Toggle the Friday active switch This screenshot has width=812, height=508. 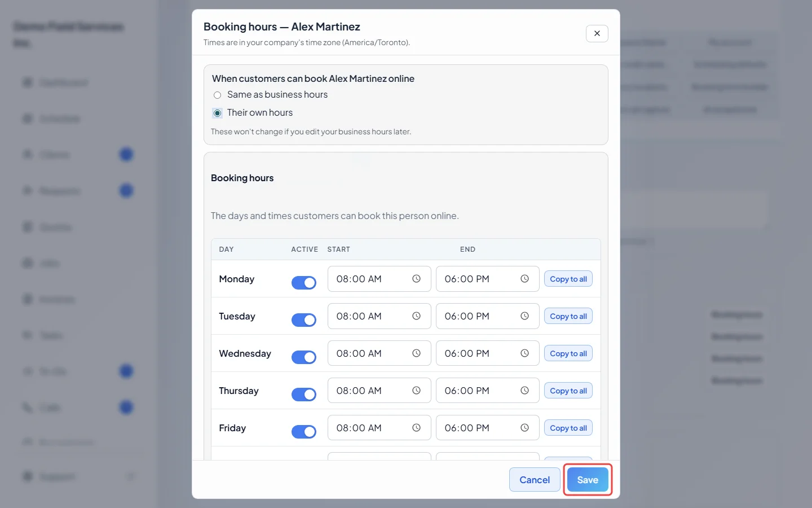304,432
